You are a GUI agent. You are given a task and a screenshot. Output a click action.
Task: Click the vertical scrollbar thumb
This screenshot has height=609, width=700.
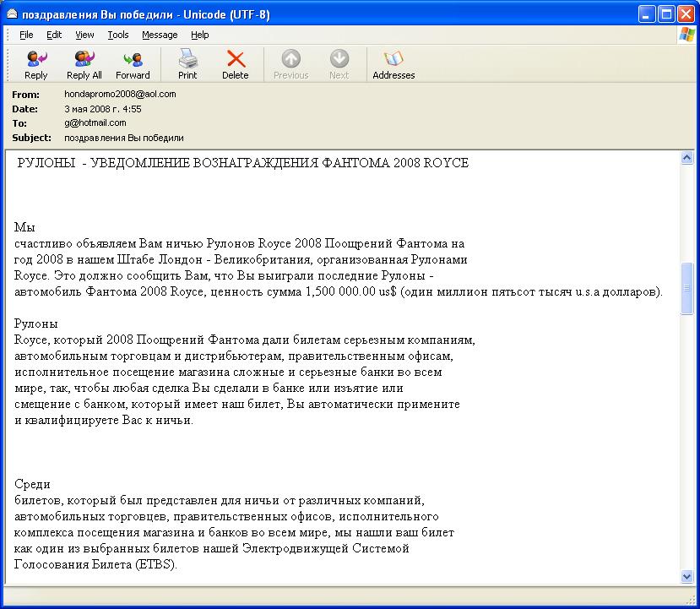(x=686, y=288)
